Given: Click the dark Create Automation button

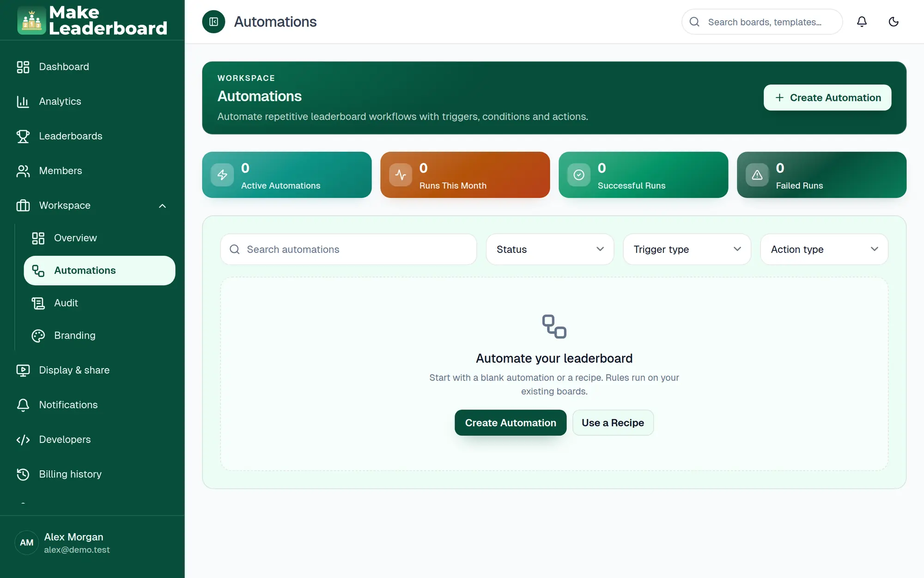Looking at the screenshot, I should 511,423.
